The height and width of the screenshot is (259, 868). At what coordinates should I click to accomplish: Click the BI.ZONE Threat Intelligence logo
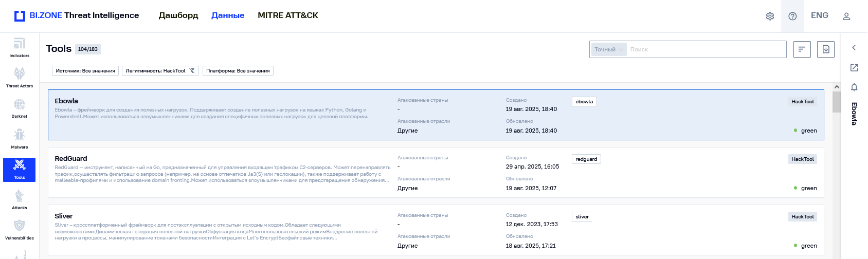(77, 15)
